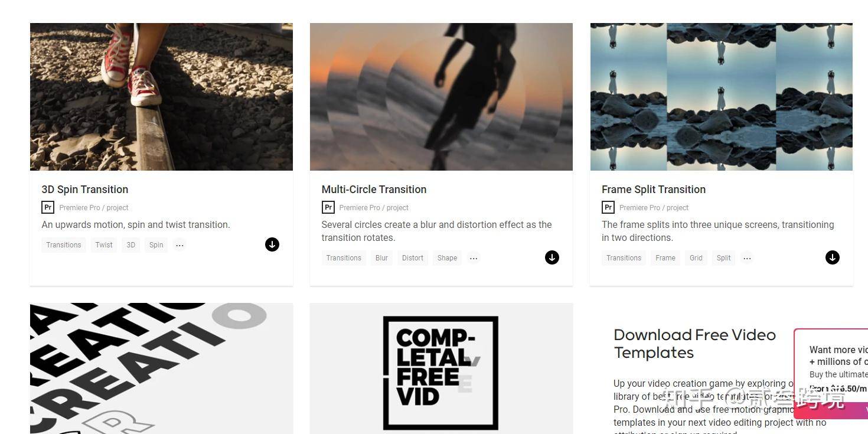
Task: Download the 3D Spin Transition template
Action: tap(272, 244)
